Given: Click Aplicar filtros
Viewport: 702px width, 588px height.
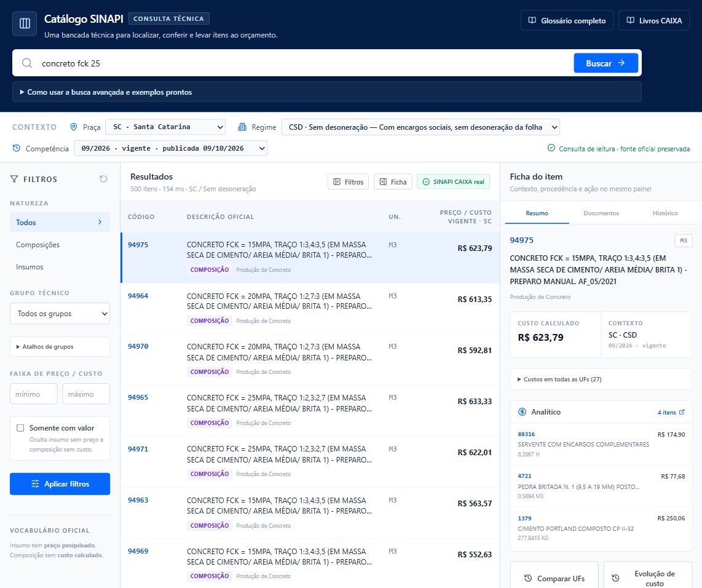Looking at the screenshot, I should pos(60,483).
